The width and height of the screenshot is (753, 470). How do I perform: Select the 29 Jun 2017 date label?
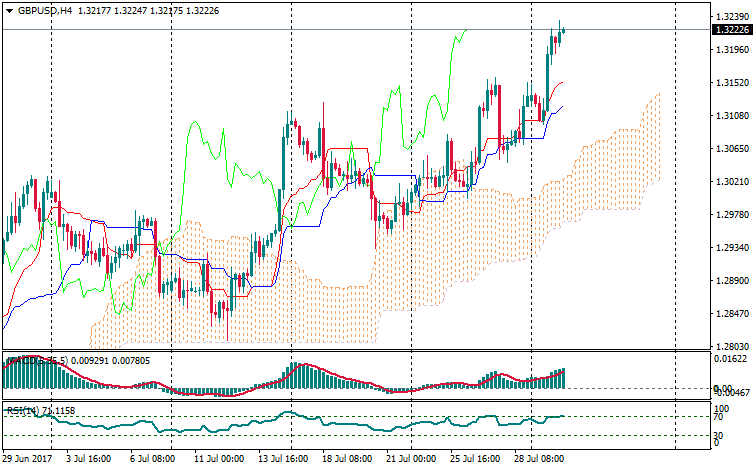tap(27, 458)
